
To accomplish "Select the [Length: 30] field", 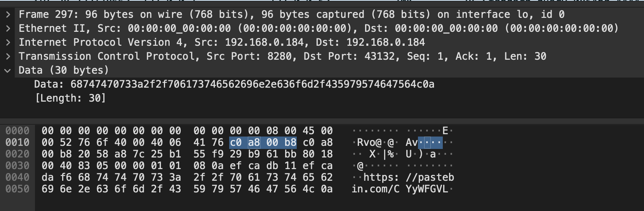I will [x=70, y=99].
